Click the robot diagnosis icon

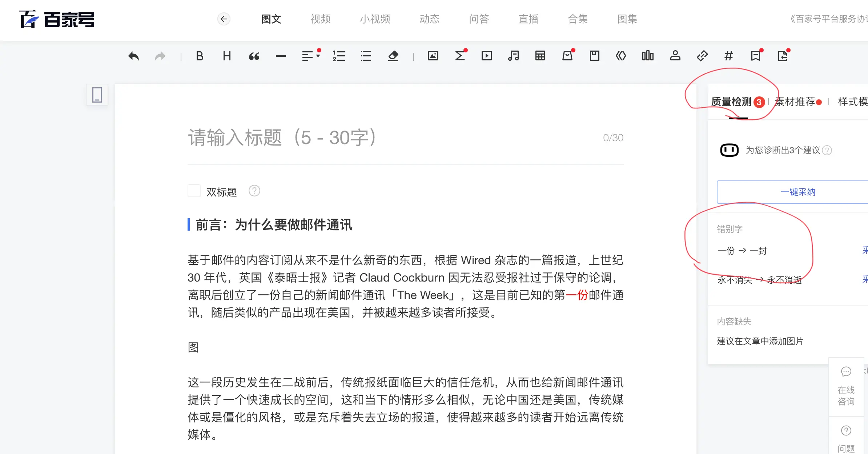[x=729, y=150]
